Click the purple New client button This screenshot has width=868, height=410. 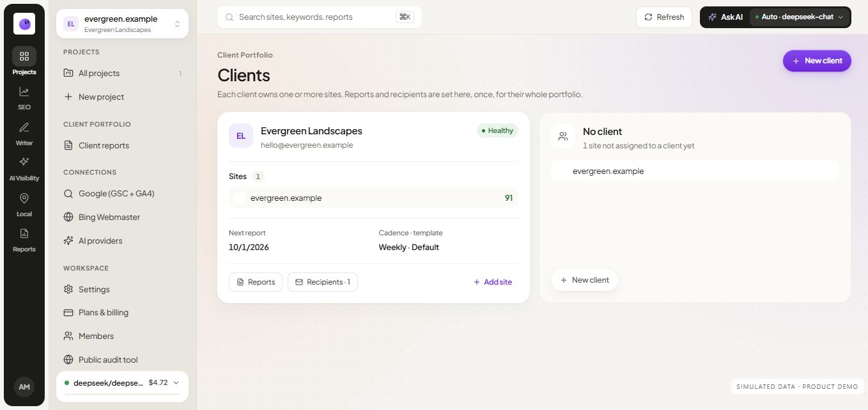point(817,61)
